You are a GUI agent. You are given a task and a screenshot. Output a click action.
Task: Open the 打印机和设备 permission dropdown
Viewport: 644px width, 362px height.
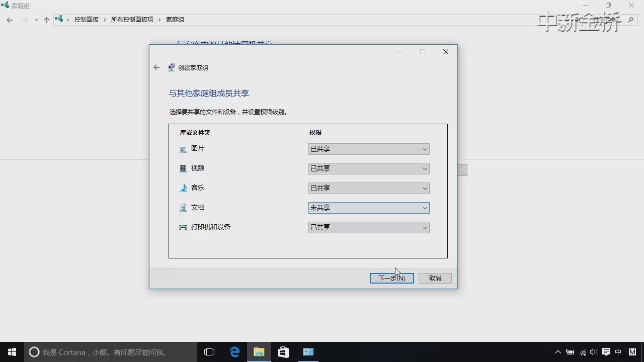369,227
